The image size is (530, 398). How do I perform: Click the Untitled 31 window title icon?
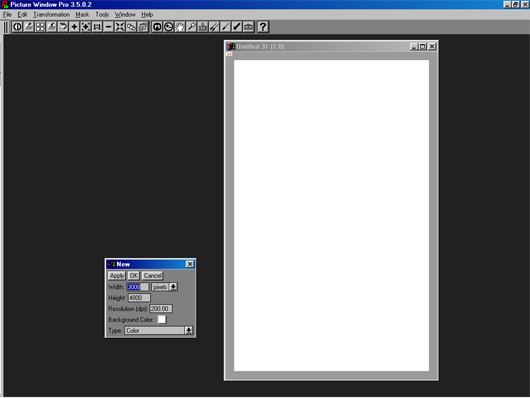coord(231,46)
